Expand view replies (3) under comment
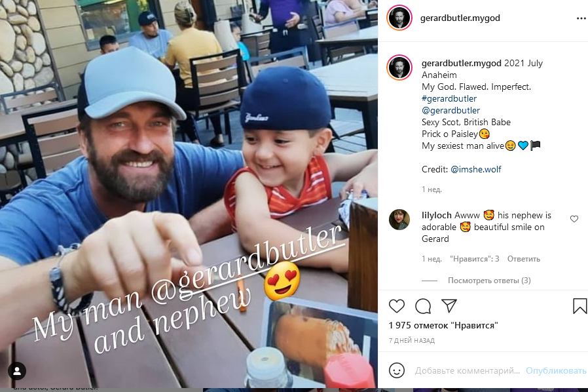 (489, 281)
